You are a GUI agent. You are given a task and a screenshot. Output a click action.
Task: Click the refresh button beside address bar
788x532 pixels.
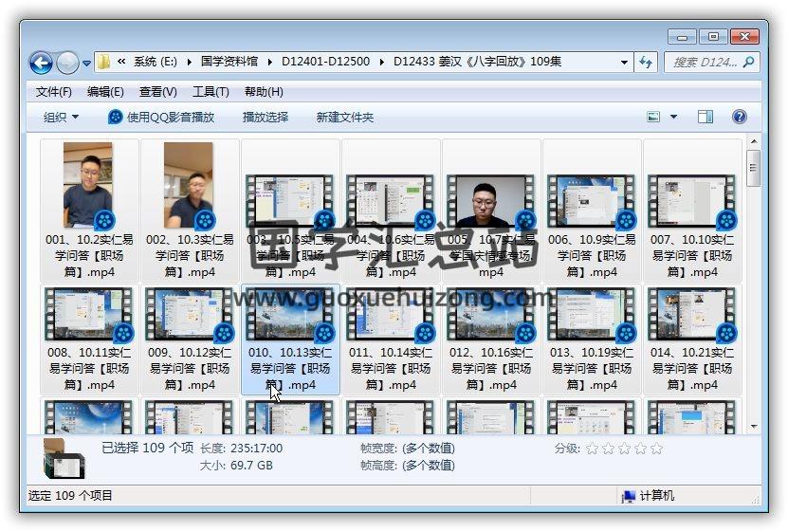click(x=647, y=63)
